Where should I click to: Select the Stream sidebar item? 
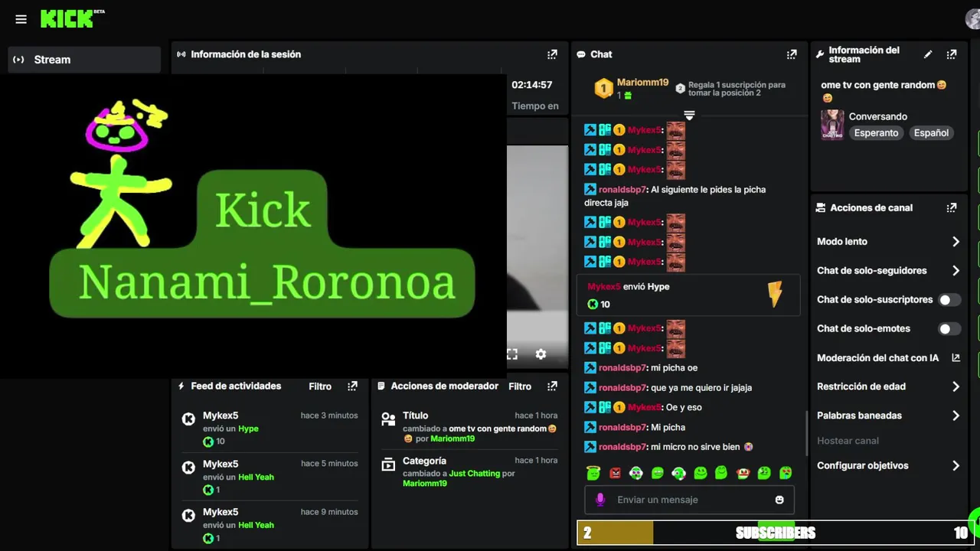84,60
